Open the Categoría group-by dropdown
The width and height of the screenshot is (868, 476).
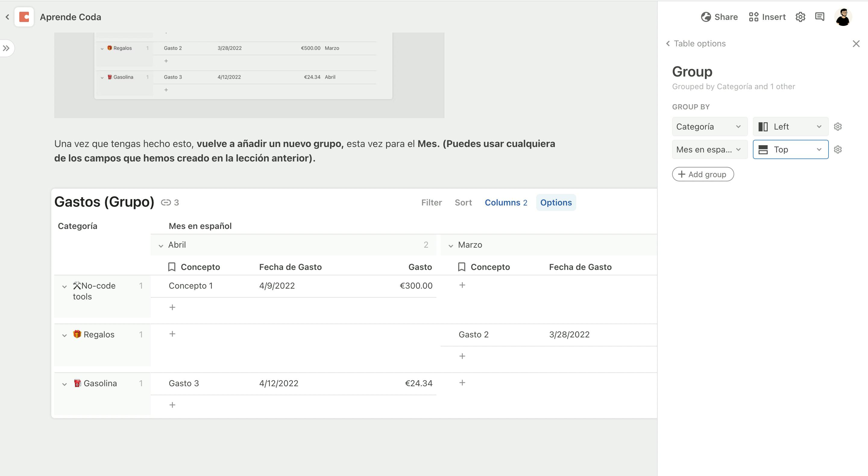(x=709, y=127)
